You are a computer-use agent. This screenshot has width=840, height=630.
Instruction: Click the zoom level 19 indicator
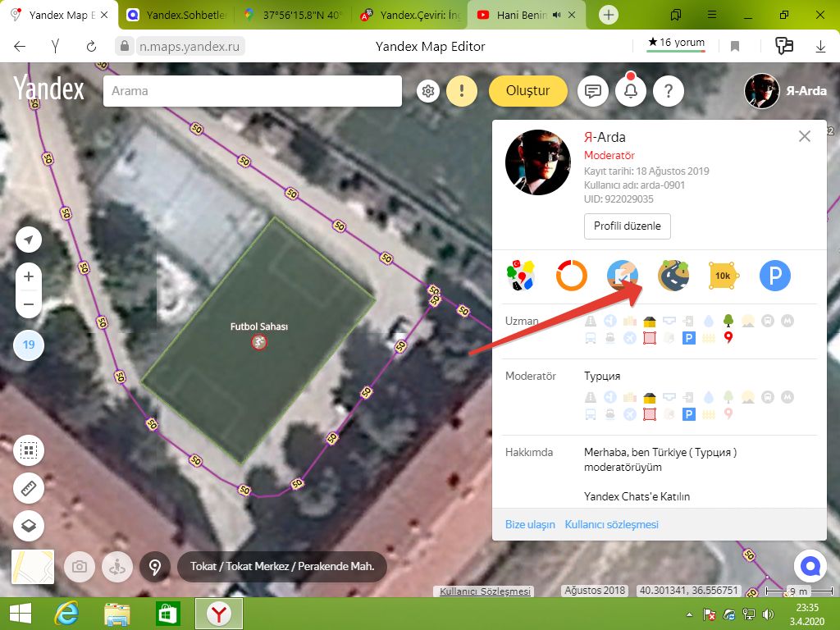point(29,345)
